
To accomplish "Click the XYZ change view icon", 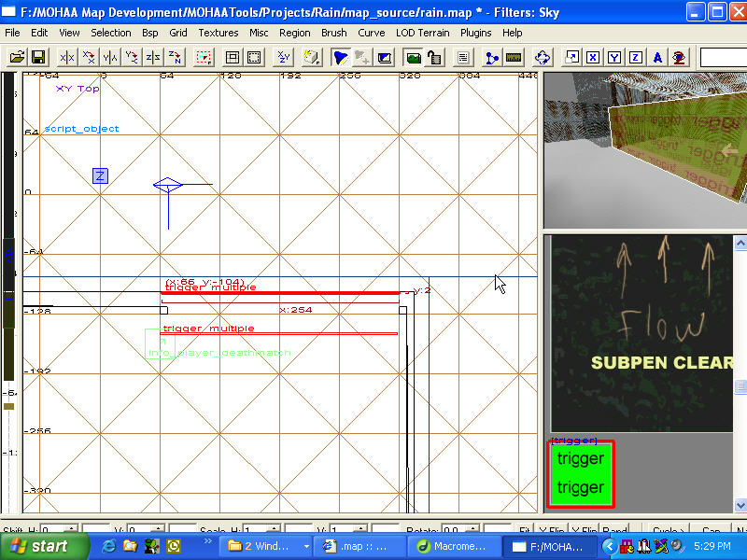I will coord(284,58).
